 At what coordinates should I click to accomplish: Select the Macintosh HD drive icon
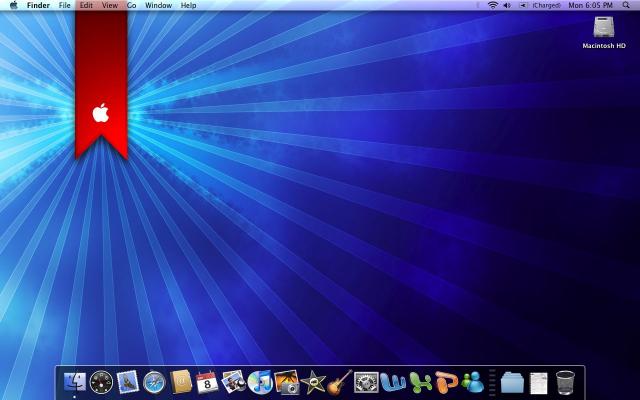click(x=604, y=27)
